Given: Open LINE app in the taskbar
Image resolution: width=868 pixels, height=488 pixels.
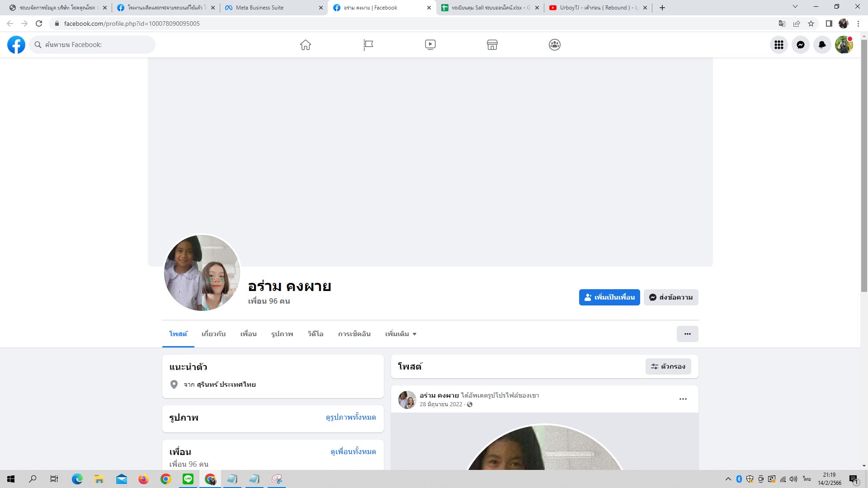Looking at the screenshot, I should (x=188, y=479).
